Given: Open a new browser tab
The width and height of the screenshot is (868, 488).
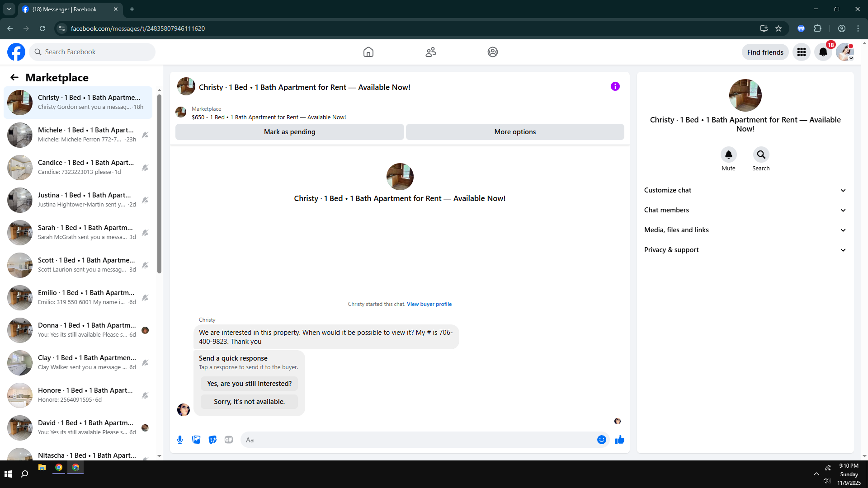Looking at the screenshot, I should (x=132, y=9).
